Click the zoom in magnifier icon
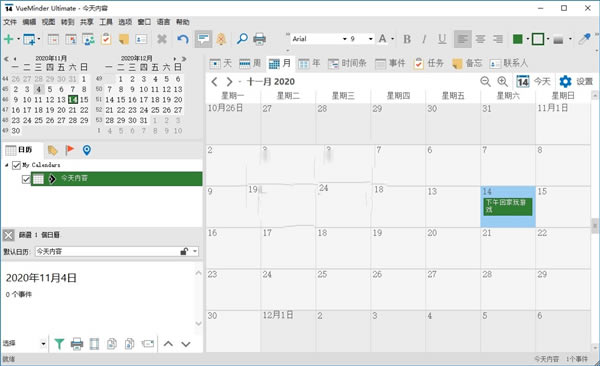Screen dimensions: 600x366 click(502, 81)
